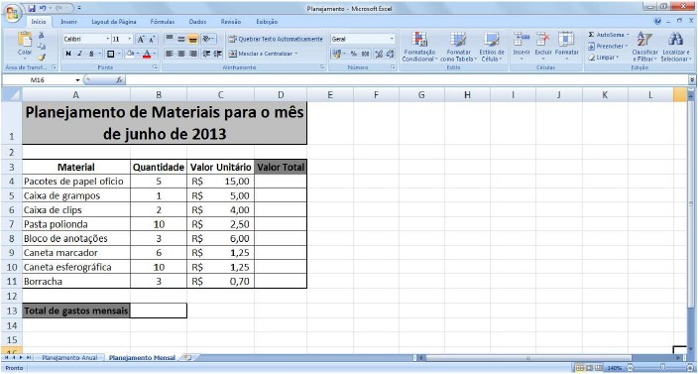Click Quebrar Texto Automaticamente
Viewport: 698px width, 374px height.
point(276,39)
